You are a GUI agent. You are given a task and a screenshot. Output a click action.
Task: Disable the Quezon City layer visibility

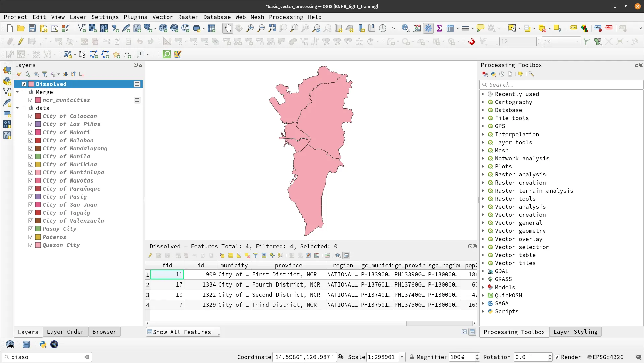pos(30,245)
